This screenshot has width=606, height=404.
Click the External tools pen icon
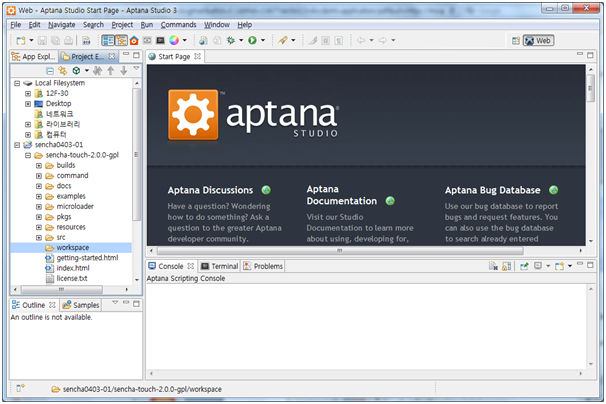coord(283,40)
